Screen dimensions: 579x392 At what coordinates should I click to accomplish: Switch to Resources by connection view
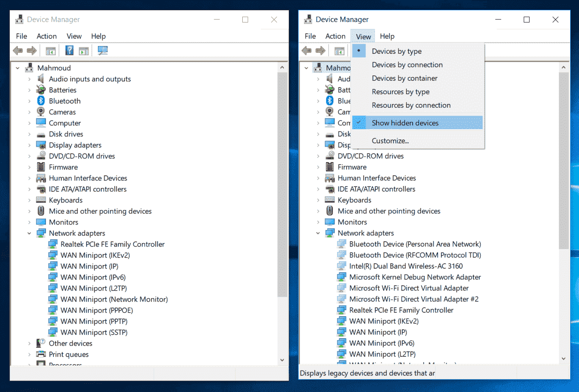[417, 105]
